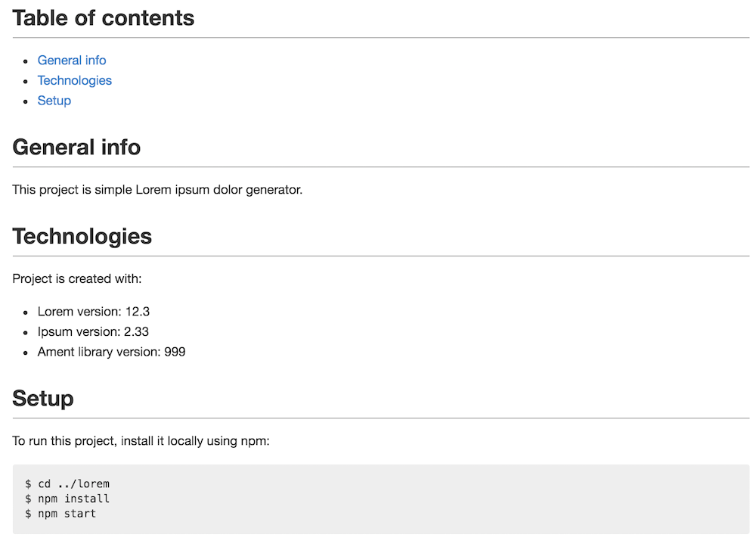Click the 'cd ../lorem' command line
Screen dimensions: 756x547
click(67, 483)
